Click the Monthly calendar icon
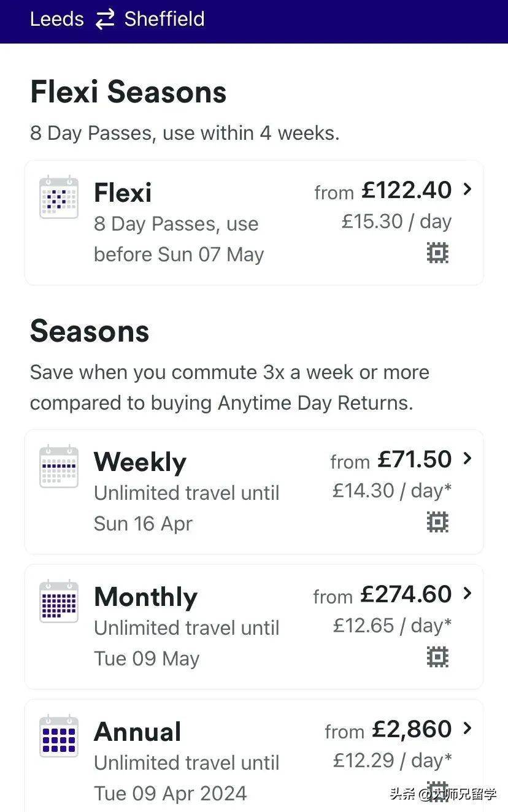This screenshot has height=812, width=508. [x=59, y=602]
